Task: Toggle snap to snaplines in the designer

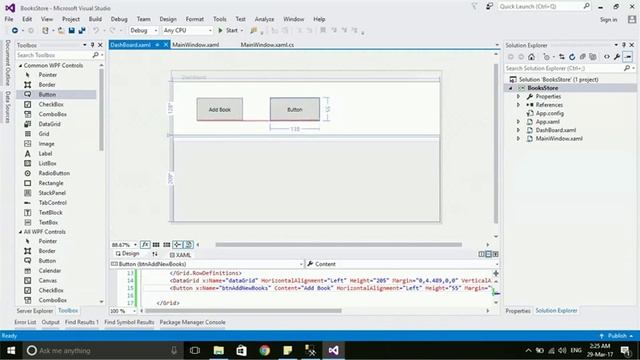Action: tap(178, 244)
